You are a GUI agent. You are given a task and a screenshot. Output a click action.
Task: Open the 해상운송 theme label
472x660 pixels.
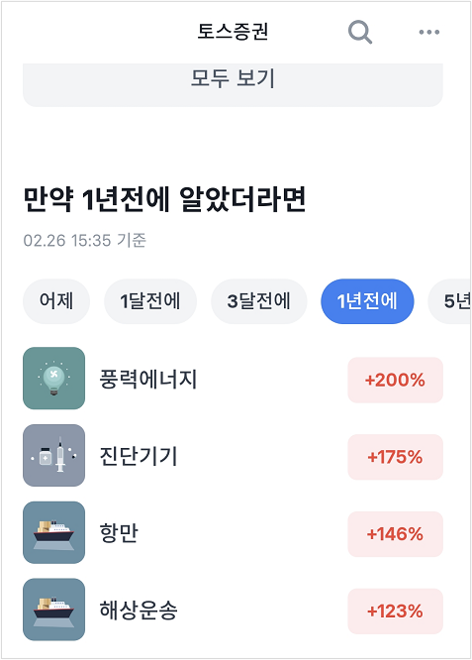coord(139,610)
